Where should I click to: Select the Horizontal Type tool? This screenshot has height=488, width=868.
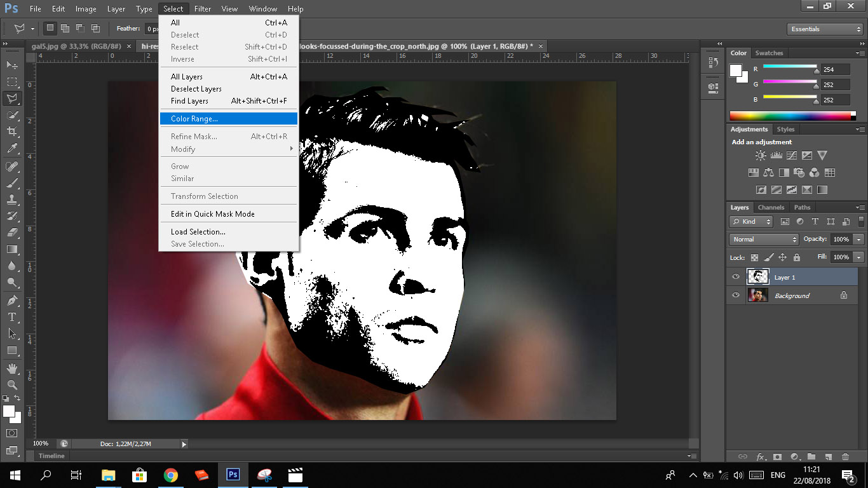pos(12,316)
